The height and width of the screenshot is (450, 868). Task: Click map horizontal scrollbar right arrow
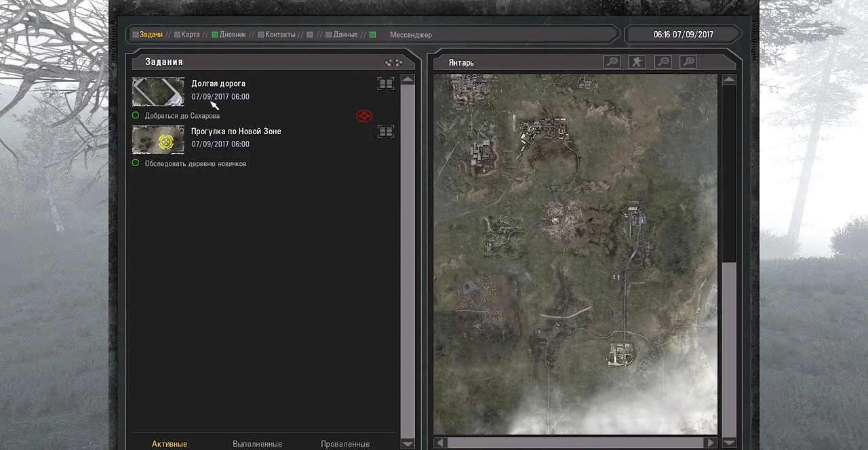click(710, 443)
